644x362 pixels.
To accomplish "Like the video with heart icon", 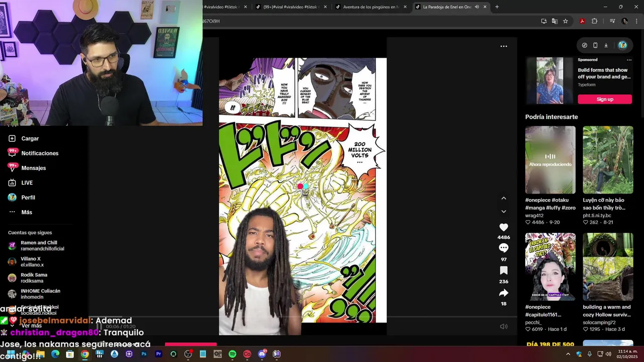I will pos(504,227).
